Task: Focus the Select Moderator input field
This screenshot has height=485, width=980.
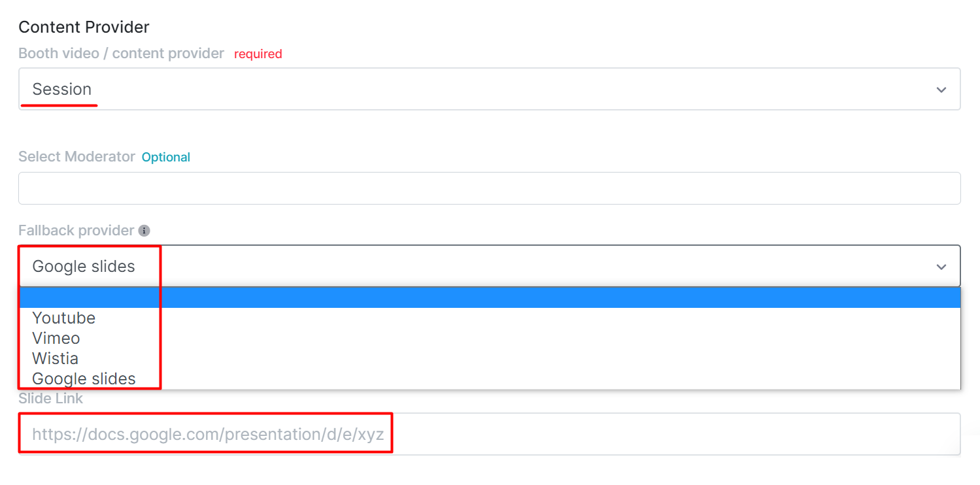Action: pos(489,188)
